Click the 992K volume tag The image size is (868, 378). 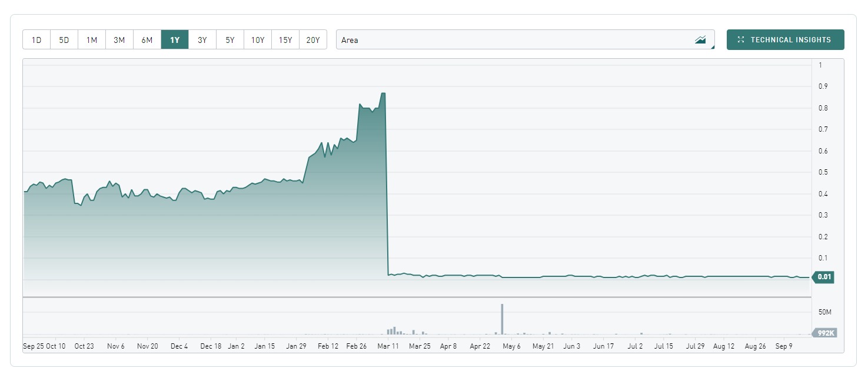coord(826,333)
